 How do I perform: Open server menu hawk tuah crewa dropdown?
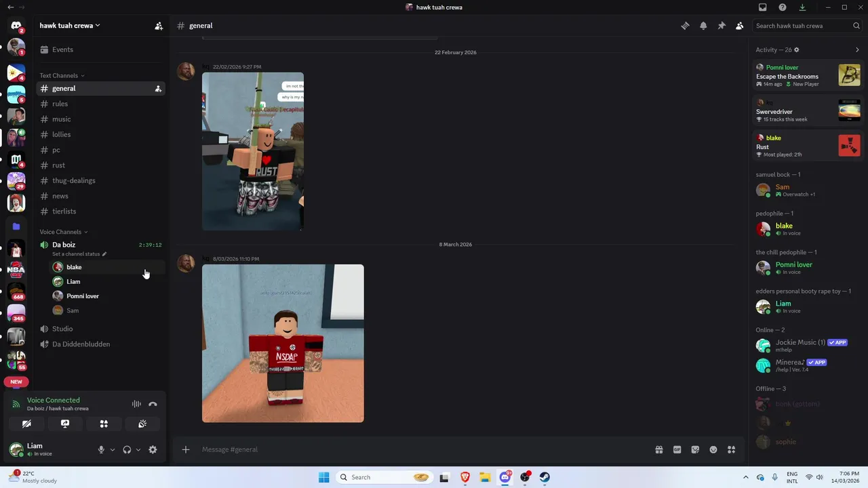[70, 26]
